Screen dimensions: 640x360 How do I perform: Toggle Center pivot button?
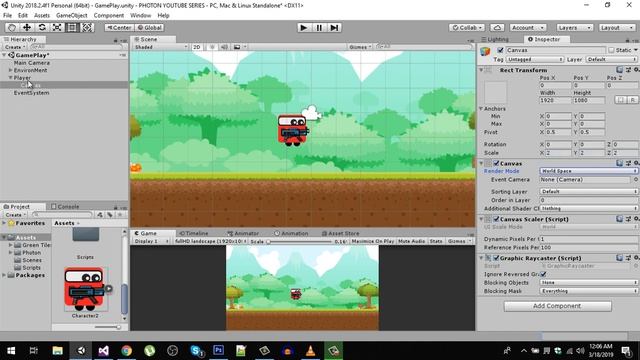pos(119,27)
